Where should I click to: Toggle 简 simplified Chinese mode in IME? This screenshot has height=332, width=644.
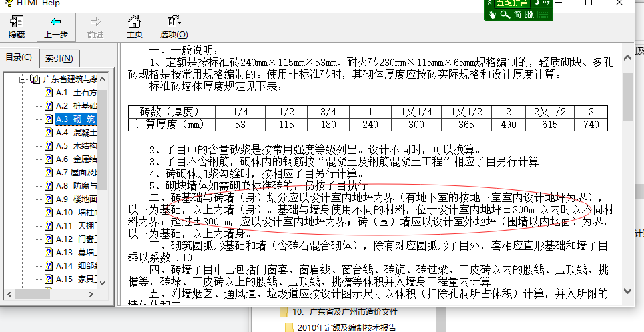click(517, 15)
